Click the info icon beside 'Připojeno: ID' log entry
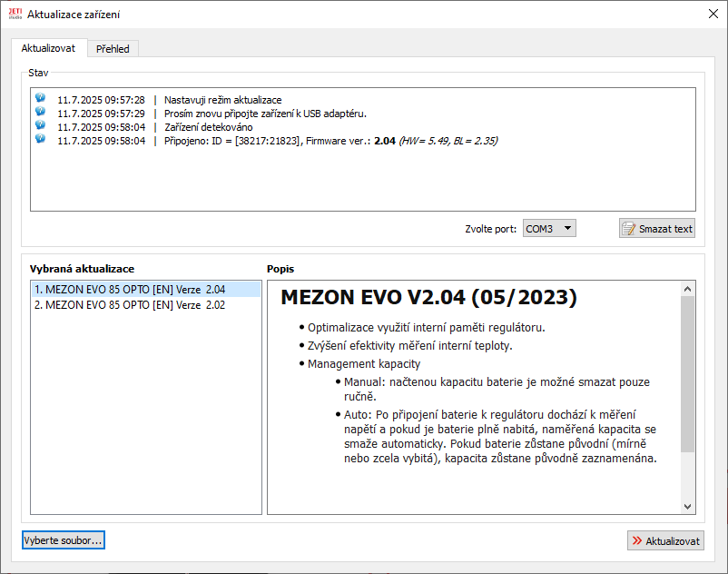The image size is (728, 574). [x=40, y=138]
